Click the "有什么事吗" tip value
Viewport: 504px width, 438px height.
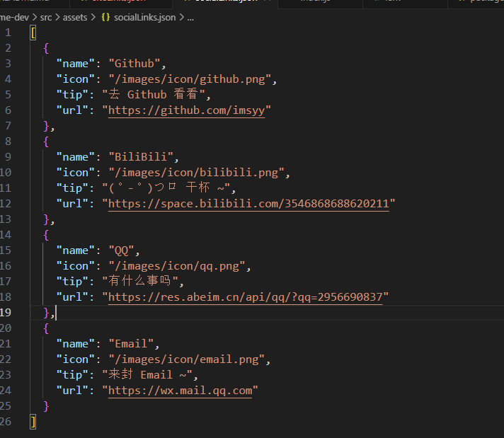(x=140, y=282)
